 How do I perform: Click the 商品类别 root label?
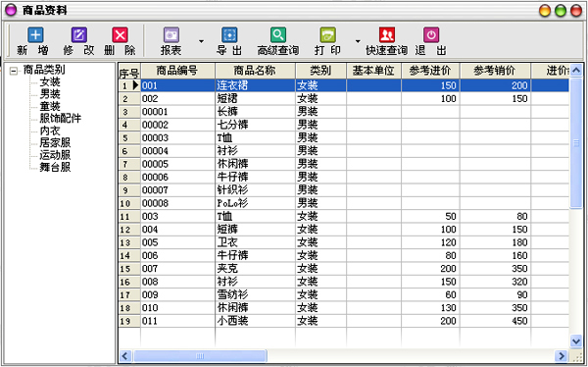[x=44, y=70]
